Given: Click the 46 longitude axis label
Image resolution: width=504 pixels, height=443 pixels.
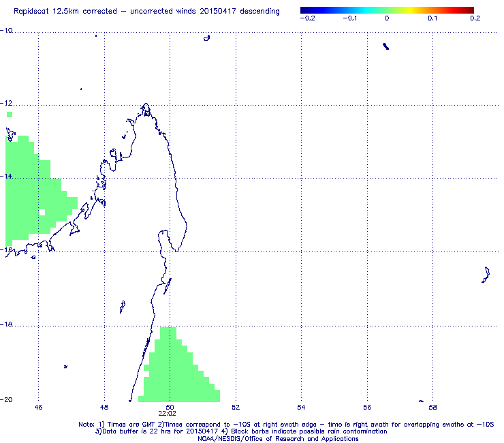Looking at the screenshot, I should pyautogui.click(x=38, y=408).
